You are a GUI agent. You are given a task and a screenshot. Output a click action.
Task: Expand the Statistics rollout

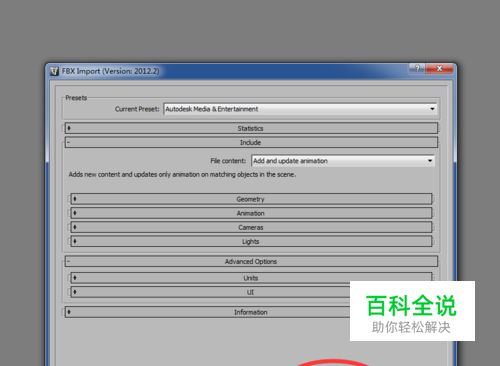[251, 128]
